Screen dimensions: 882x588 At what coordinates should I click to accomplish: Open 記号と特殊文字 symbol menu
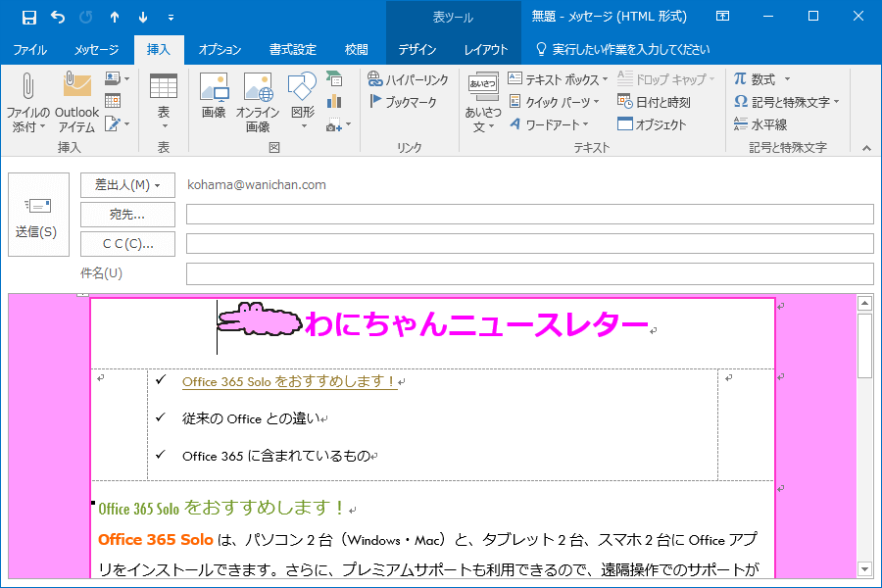(x=786, y=102)
